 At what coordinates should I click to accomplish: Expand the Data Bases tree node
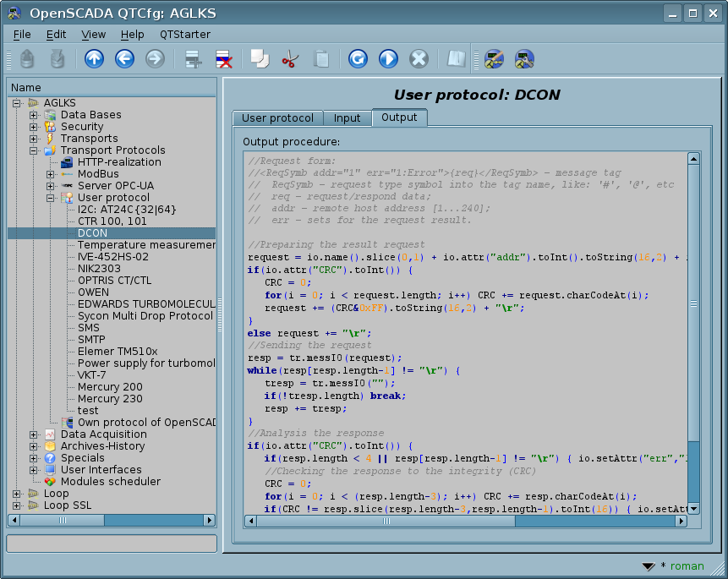(x=34, y=115)
